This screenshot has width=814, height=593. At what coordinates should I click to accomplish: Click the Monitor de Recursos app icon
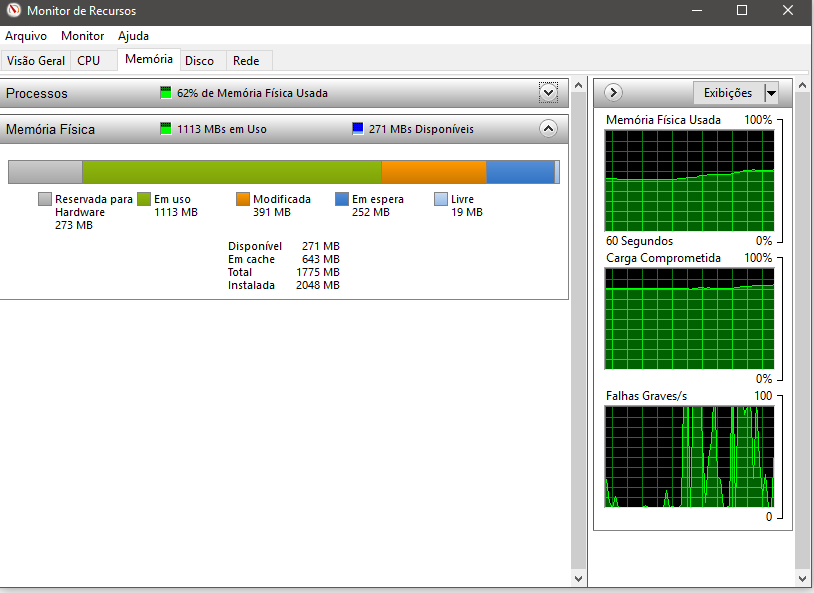(x=13, y=10)
